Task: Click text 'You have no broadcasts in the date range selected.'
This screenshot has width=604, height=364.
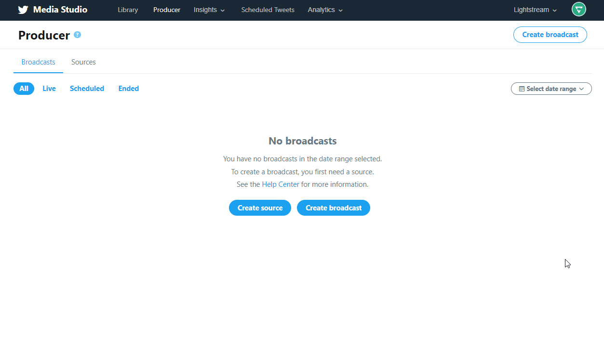Action: 302,159
